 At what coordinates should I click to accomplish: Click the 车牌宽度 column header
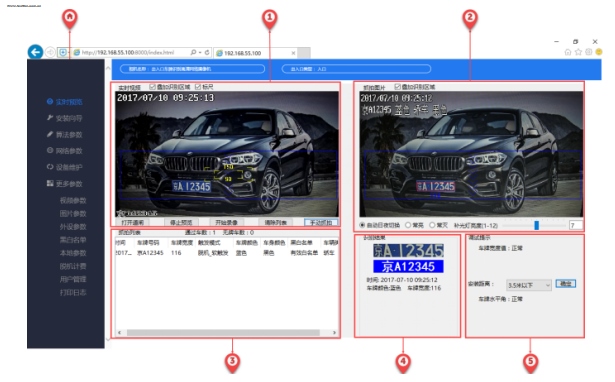click(182, 243)
